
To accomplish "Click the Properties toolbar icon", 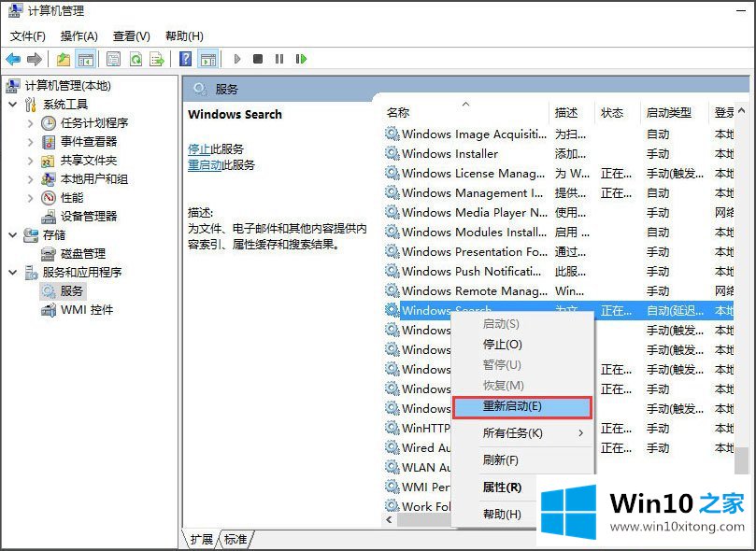I will (x=113, y=59).
